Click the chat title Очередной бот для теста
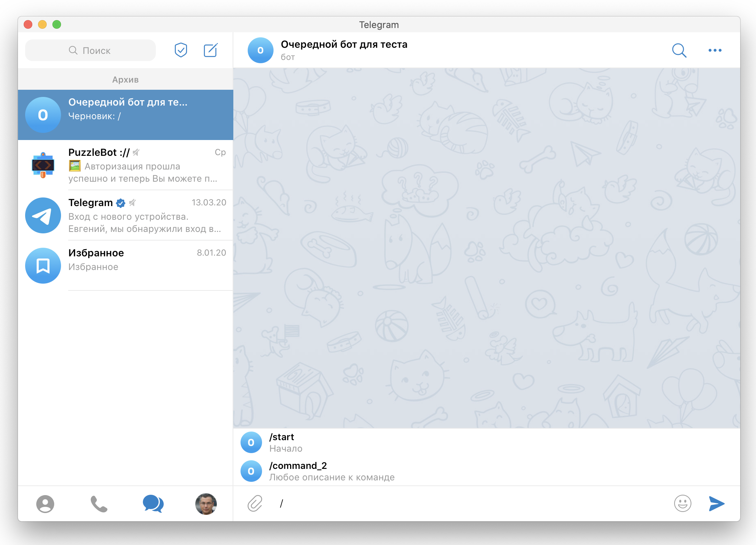The height and width of the screenshot is (545, 756). point(344,44)
